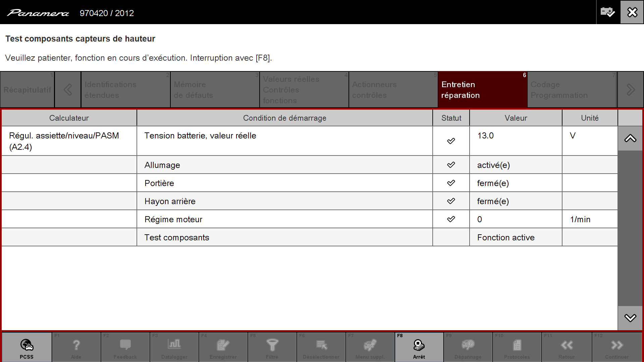Screen dimensions: 644x362
Task: Click the status checkmark for Tension batterie
Action: 451,141
